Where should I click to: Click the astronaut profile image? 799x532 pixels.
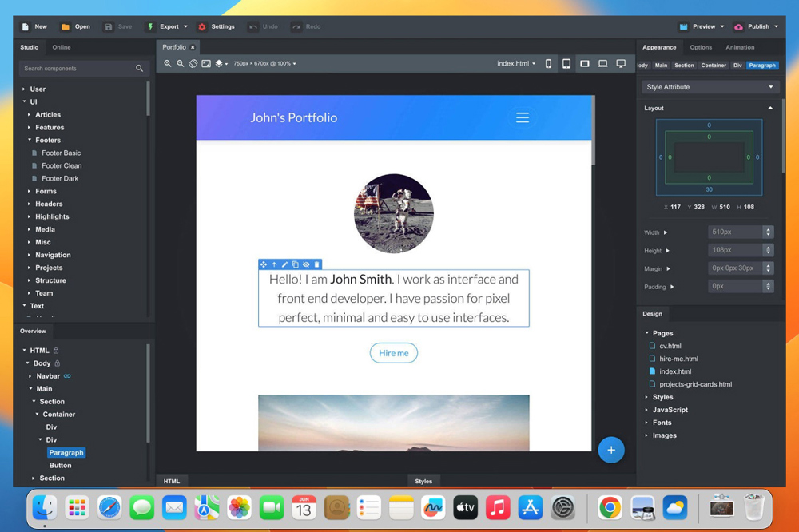tap(393, 213)
